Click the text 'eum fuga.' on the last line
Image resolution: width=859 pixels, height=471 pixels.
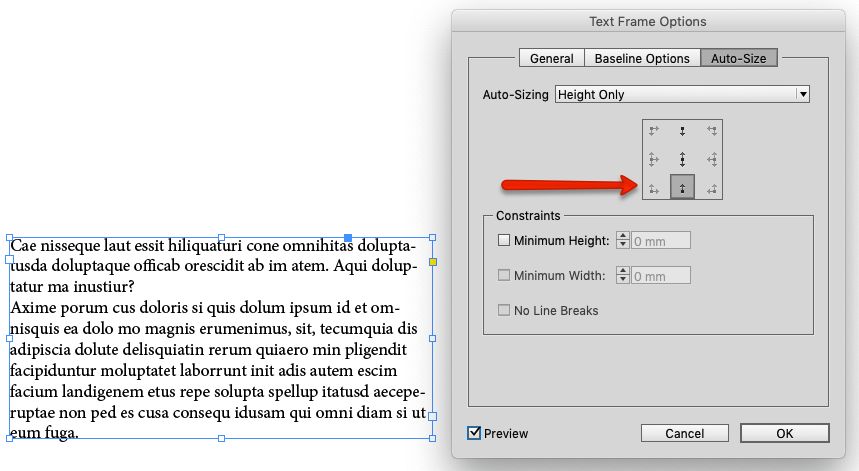(44, 433)
